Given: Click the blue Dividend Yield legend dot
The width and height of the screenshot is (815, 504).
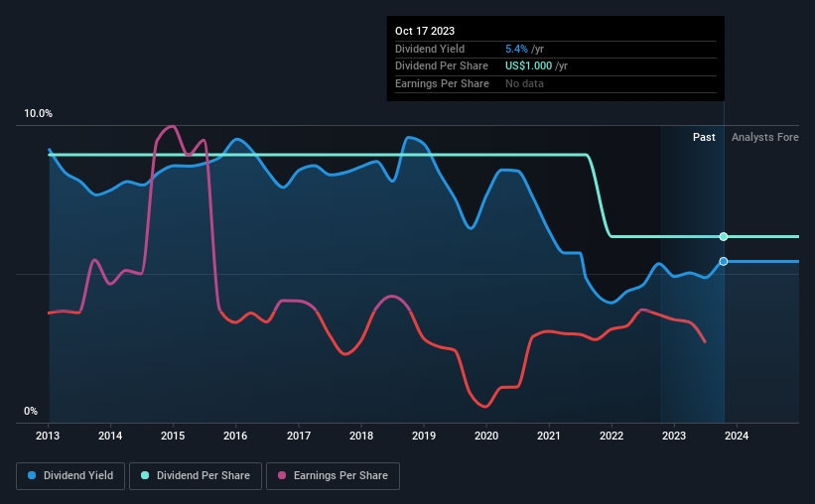Looking at the screenshot, I should coord(32,475).
